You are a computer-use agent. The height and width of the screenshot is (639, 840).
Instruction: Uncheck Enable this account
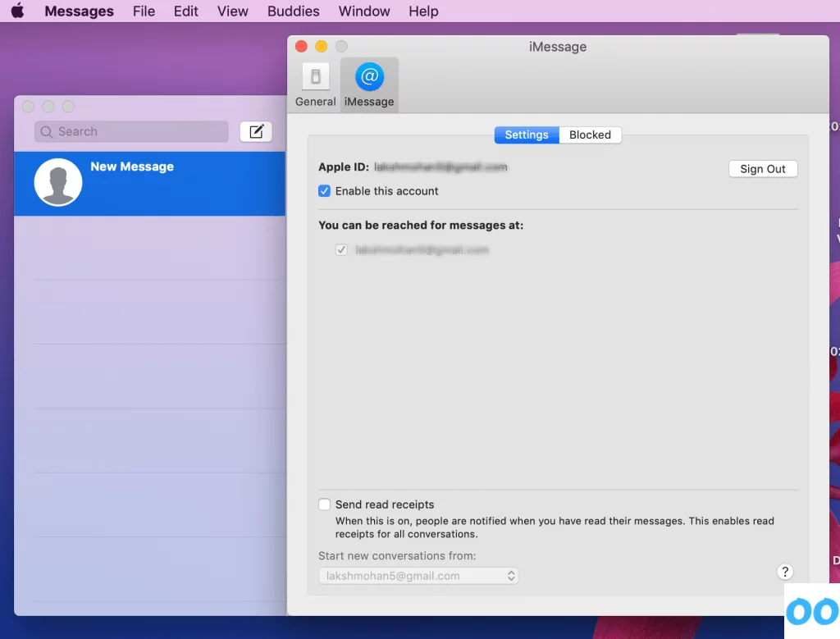tap(324, 191)
